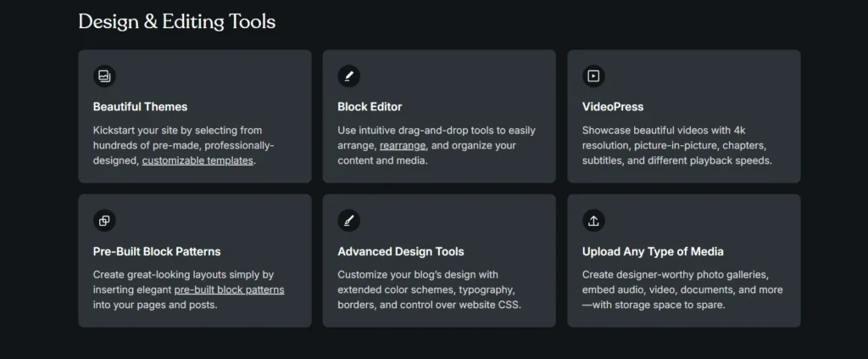Image resolution: width=868 pixels, height=359 pixels.
Task: Click the Advanced Design Tools brush icon
Action: coord(348,221)
